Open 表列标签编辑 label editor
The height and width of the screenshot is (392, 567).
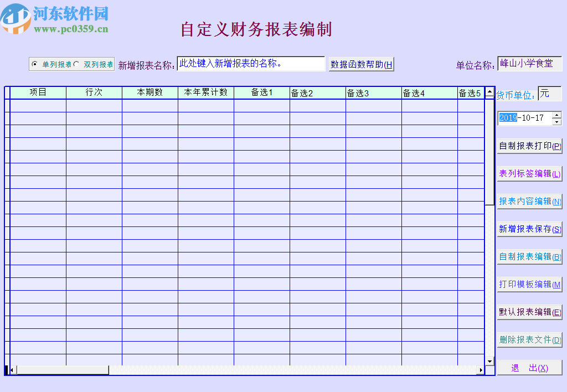click(x=529, y=173)
